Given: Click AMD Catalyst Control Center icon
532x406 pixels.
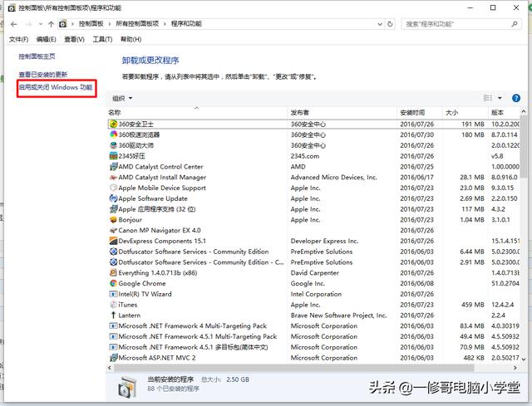Looking at the screenshot, I should (113, 167).
